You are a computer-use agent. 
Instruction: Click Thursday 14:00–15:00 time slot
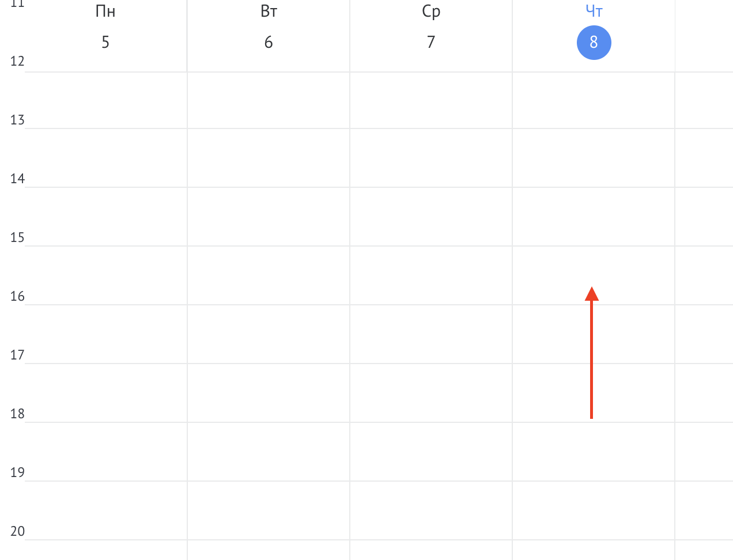pos(594,217)
